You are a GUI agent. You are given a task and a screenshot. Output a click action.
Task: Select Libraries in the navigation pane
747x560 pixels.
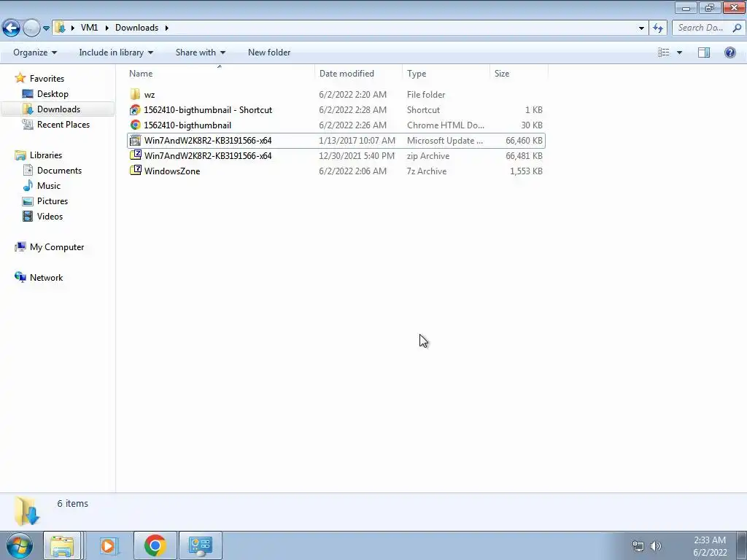(x=46, y=155)
